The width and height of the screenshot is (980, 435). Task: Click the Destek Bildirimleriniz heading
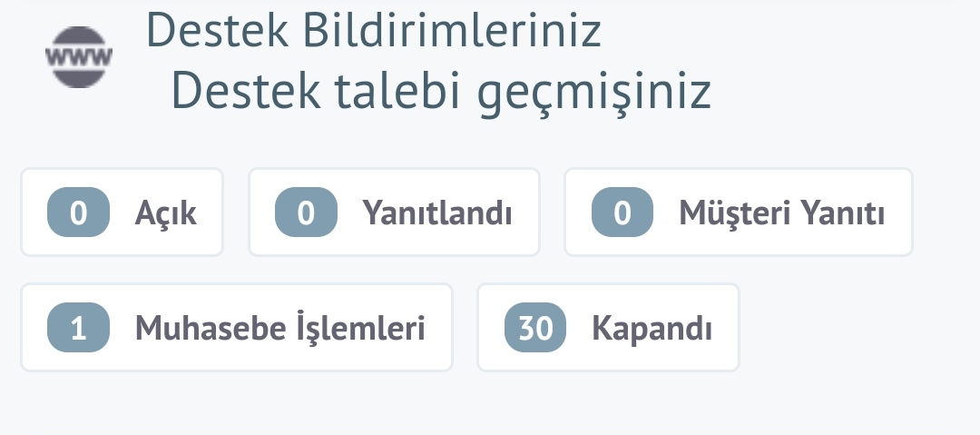[x=373, y=30]
